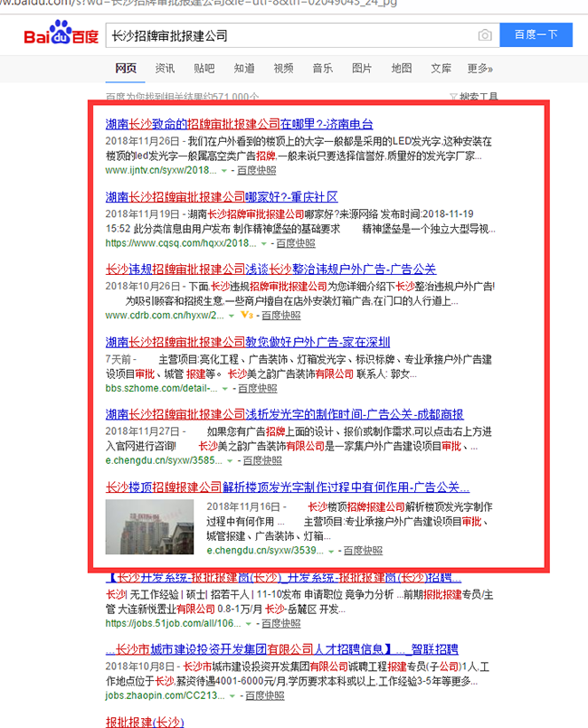The image size is (588, 728).
Task: Click the www.cdrb.com.cn/hyxw URL
Action: click(165, 316)
